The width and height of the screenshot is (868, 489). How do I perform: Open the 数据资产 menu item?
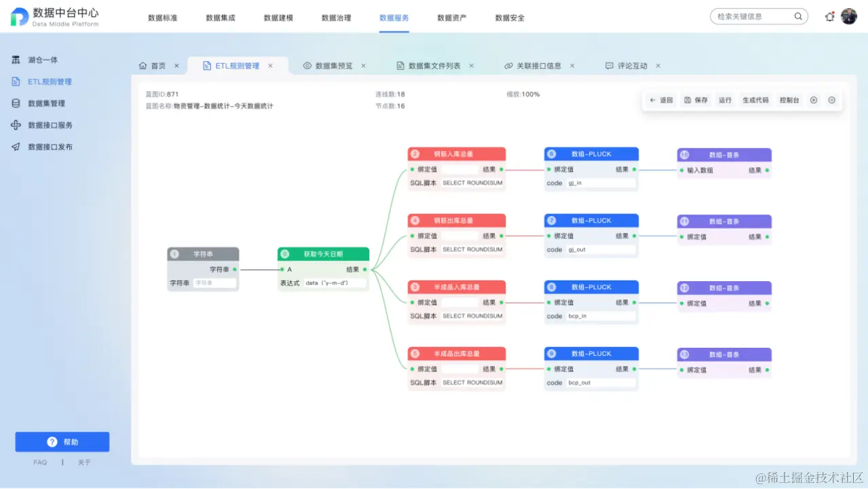[451, 18]
